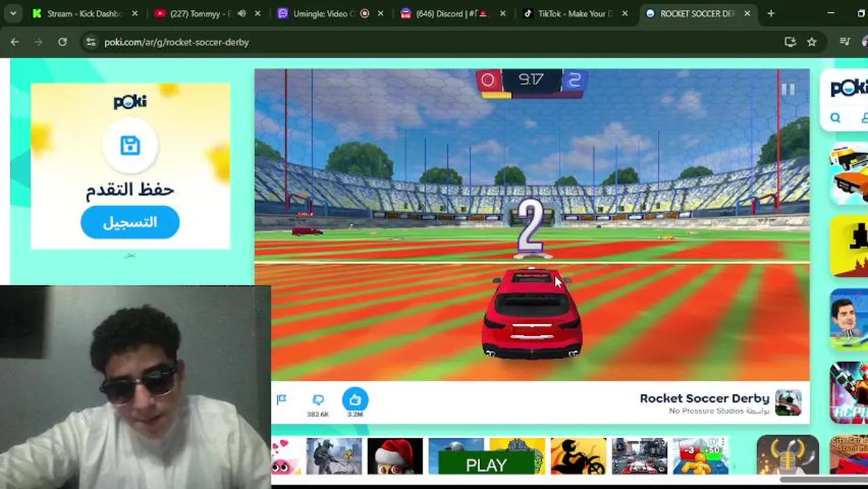Click the Poki logo in the right sidebar
The image size is (868, 489).
pos(849,88)
